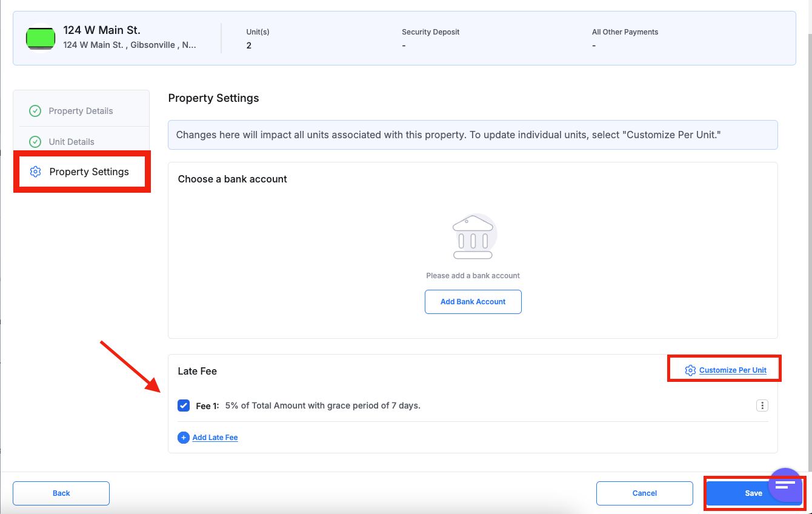This screenshot has height=514, width=812.
Task: Click the Unit Details green checkmark icon
Action: pyautogui.click(x=35, y=142)
